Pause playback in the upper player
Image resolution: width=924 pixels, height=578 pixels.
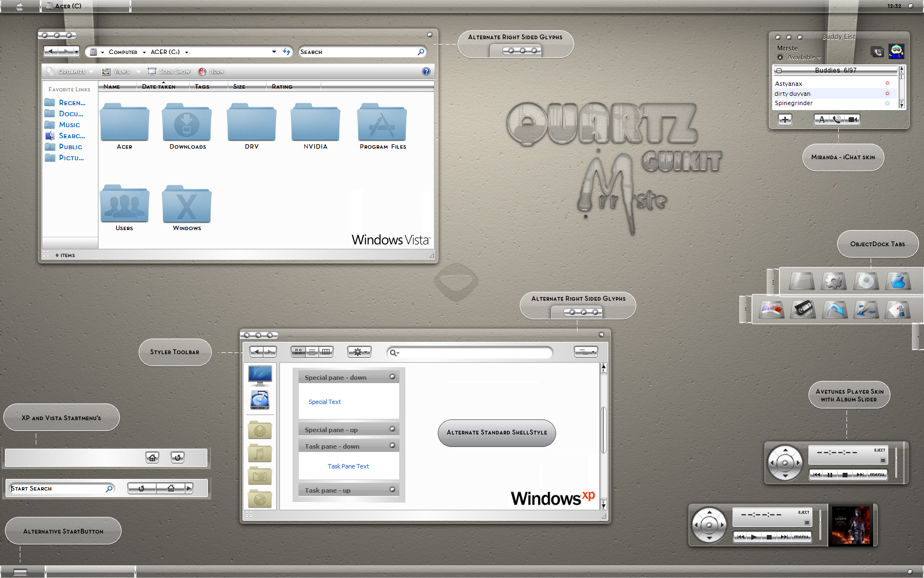tap(831, 475)
